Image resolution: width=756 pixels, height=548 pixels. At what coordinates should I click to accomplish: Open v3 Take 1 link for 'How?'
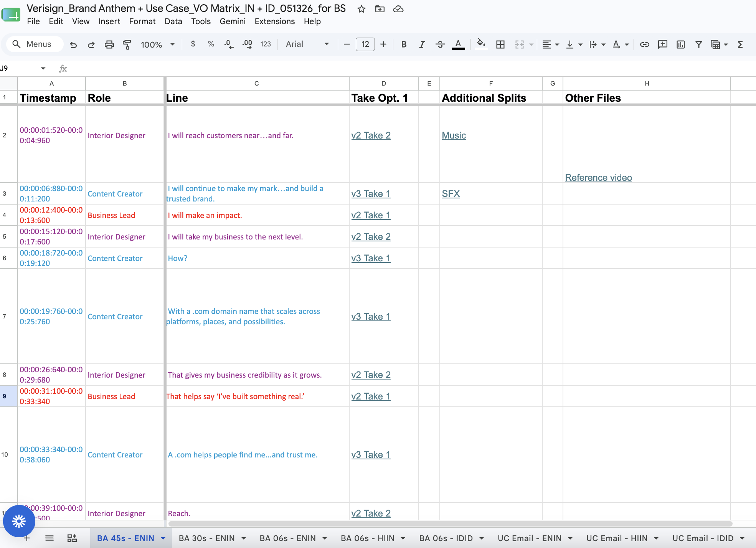pos(371,258)
